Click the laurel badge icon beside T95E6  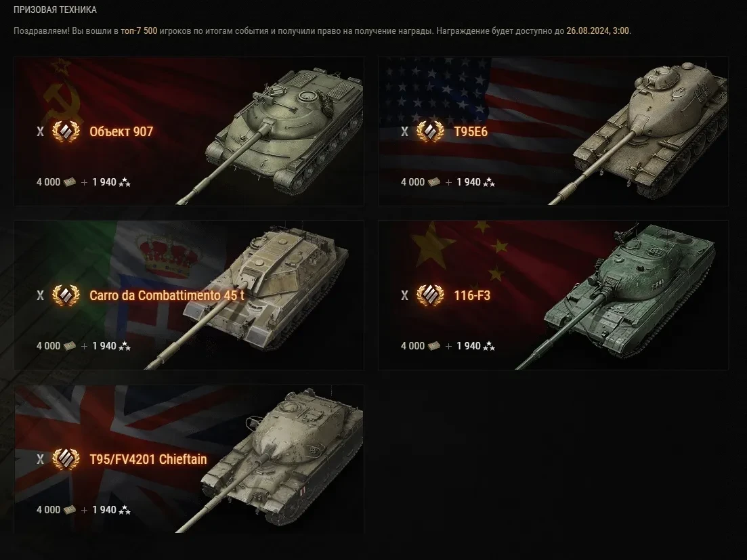tap(430, 131)
